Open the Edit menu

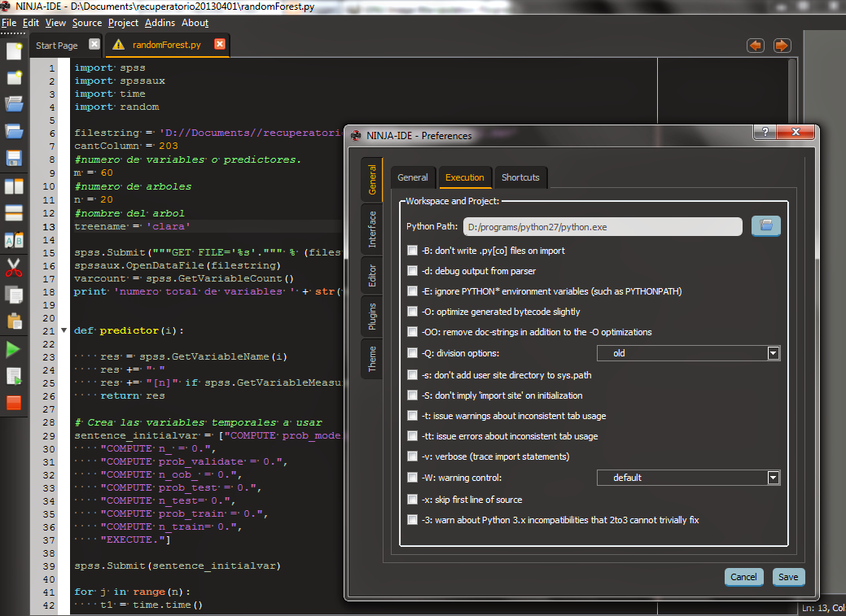tap(31, 23)
